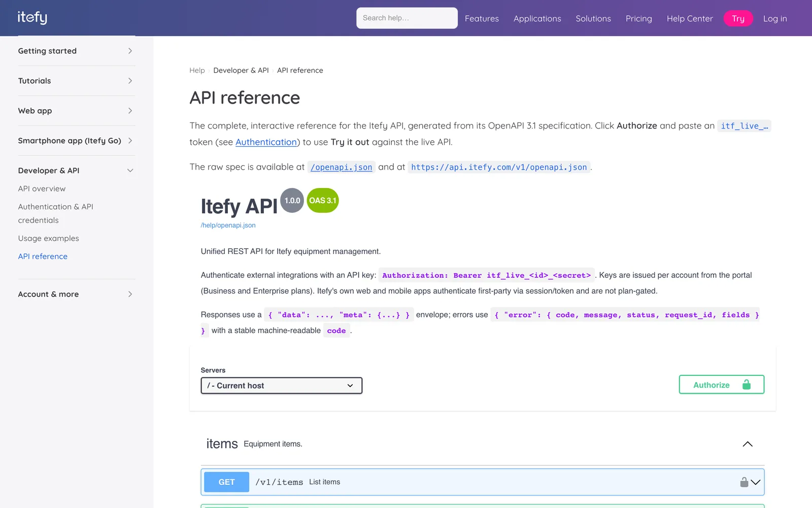Screen dimensions: 812x508
Task: Expand Smartphone app (Itefy Go) section
Action: tap(77, 141)
